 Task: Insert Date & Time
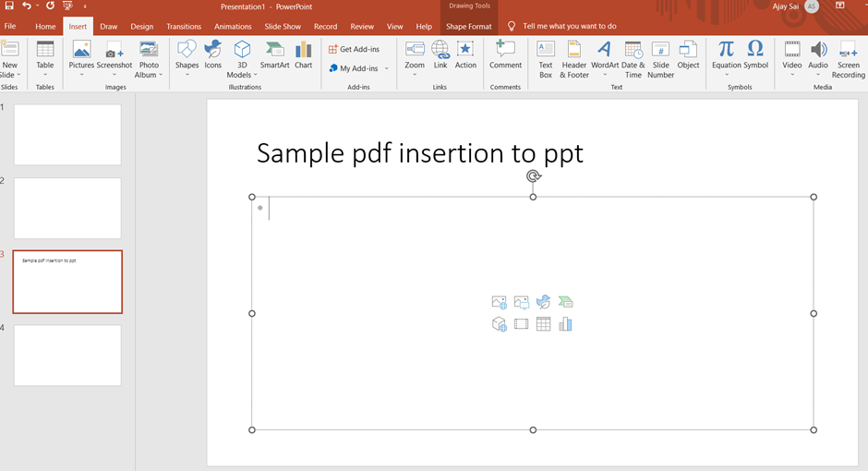pos(633,59)
